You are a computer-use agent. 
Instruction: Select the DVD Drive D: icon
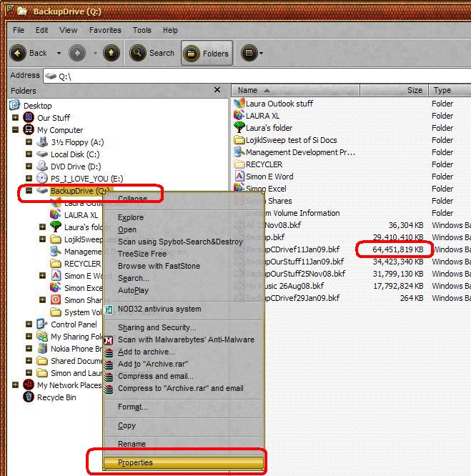pyautogui.click(x=42, y=167)
